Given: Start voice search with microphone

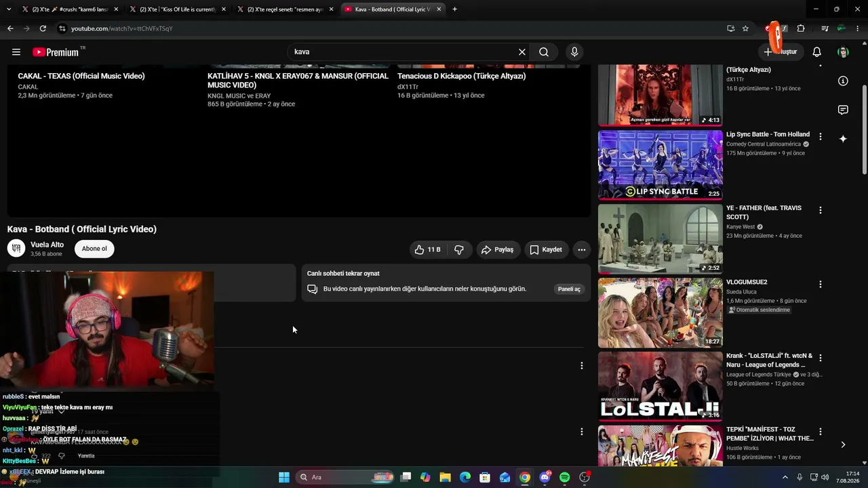Looking at the screenshot, I should point(574,52).
